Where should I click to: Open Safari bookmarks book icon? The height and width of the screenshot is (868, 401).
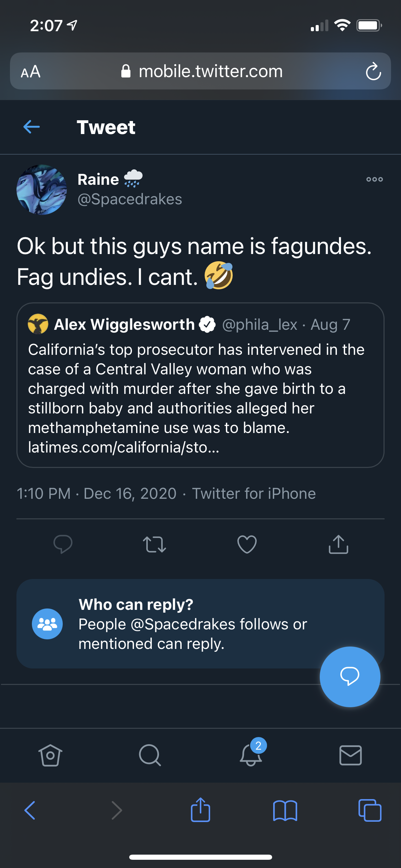(x=285, y=811)
